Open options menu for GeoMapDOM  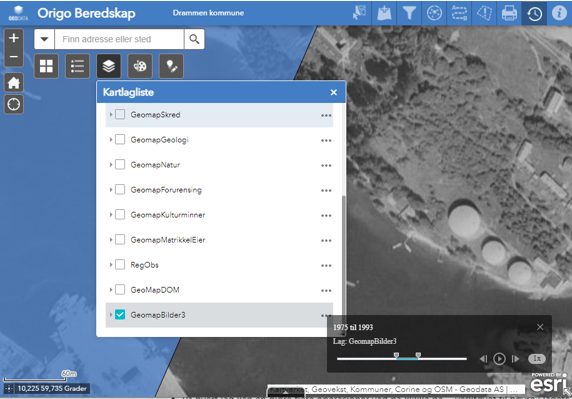[x=326, y=291]
